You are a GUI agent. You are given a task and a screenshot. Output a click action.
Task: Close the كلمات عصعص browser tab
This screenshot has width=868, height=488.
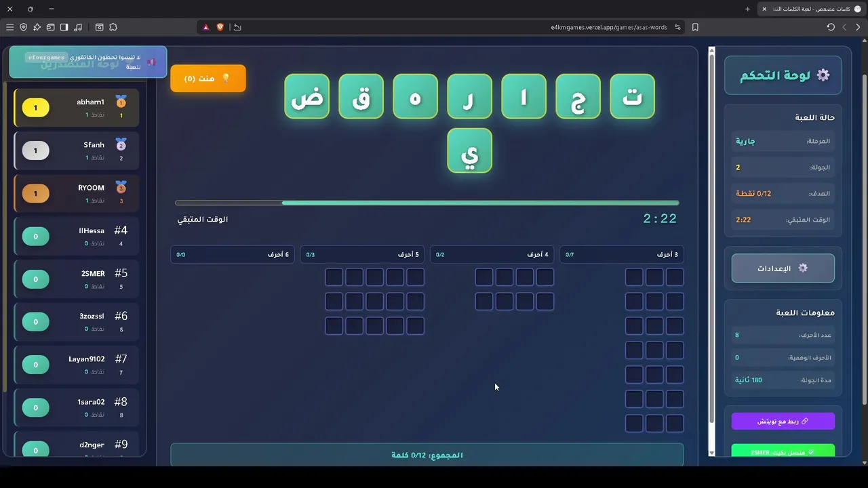764,9
